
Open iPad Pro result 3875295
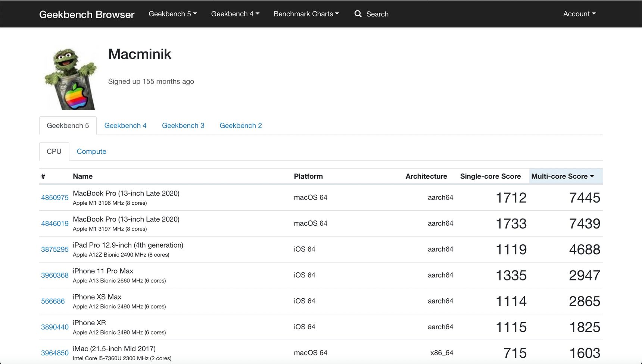(x=55, y=250)
